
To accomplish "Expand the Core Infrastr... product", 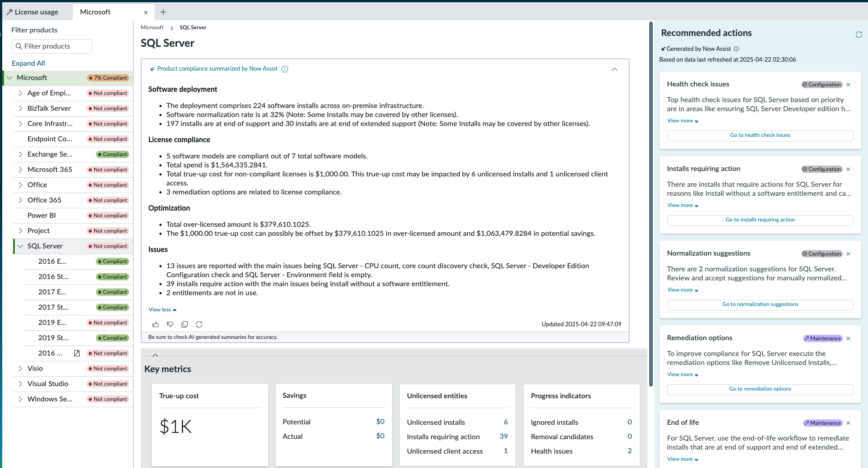I will coord(20,124).
